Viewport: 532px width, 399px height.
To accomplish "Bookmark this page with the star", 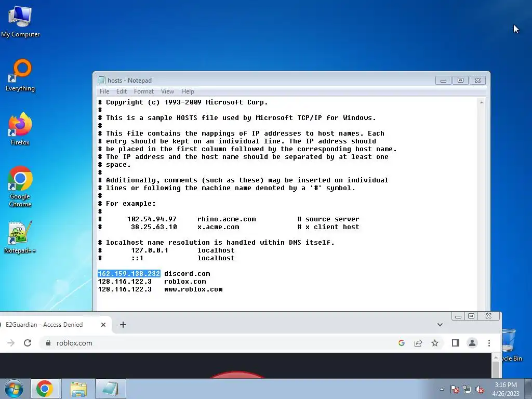I will tap(435, 343).
